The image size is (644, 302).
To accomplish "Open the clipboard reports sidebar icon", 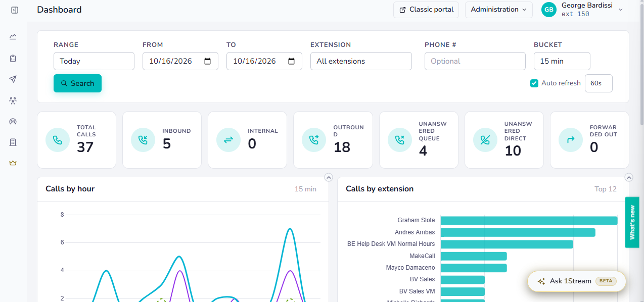I will (13, 58).
